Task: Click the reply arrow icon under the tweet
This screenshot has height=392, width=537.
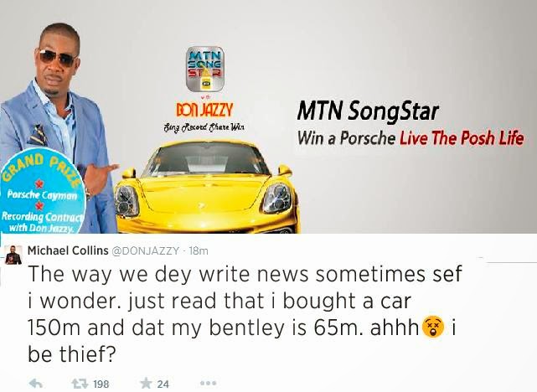Action: (35, 383)
